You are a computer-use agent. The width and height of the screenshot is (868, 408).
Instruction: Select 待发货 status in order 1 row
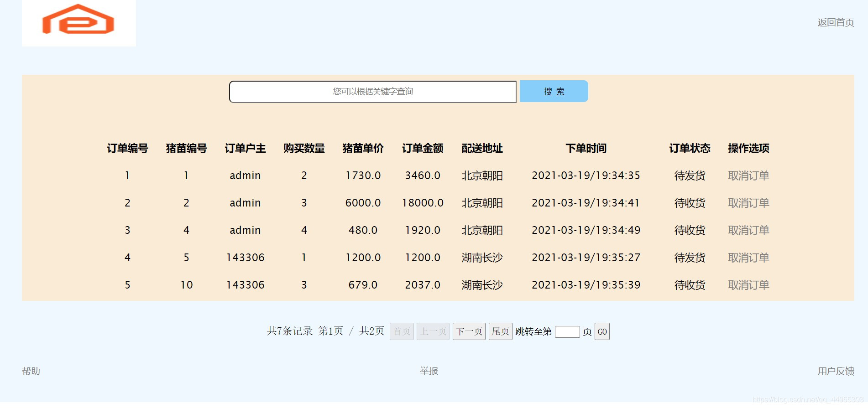690,176
